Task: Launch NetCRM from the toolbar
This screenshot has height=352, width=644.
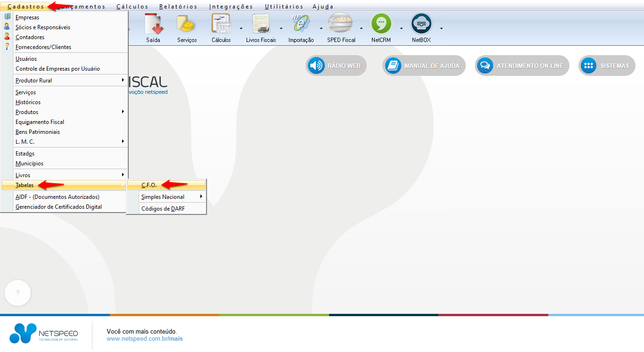Action: (x=381, y=25)
